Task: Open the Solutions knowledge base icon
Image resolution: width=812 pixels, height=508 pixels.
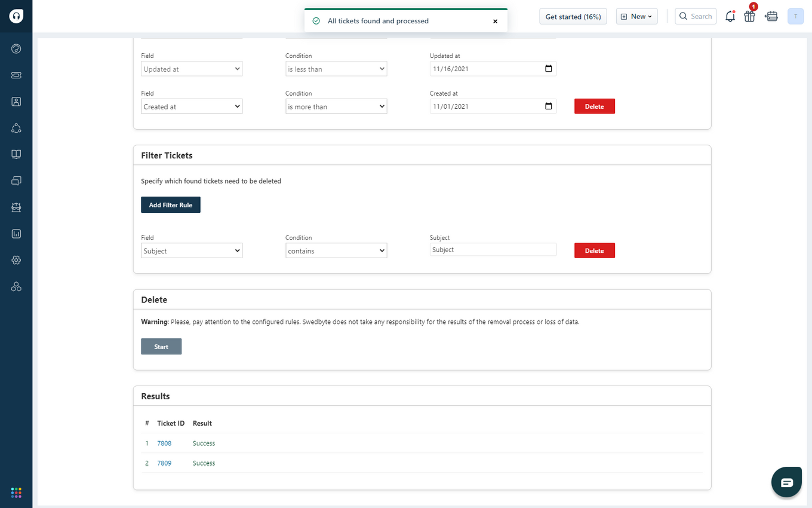Action: (16, 154)
